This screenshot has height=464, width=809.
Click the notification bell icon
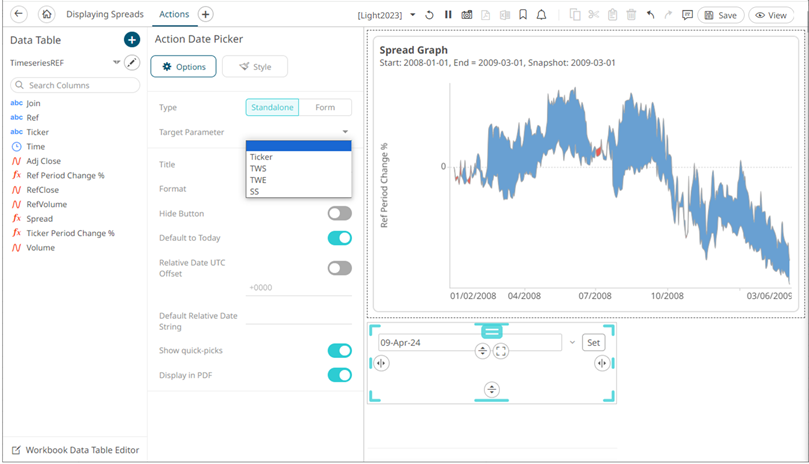(541, 15)
